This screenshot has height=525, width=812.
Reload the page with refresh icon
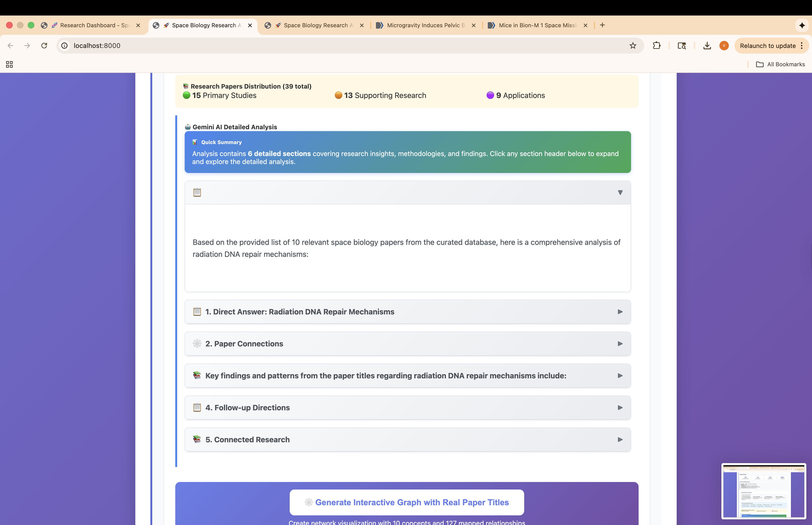(x=44, y=46)
